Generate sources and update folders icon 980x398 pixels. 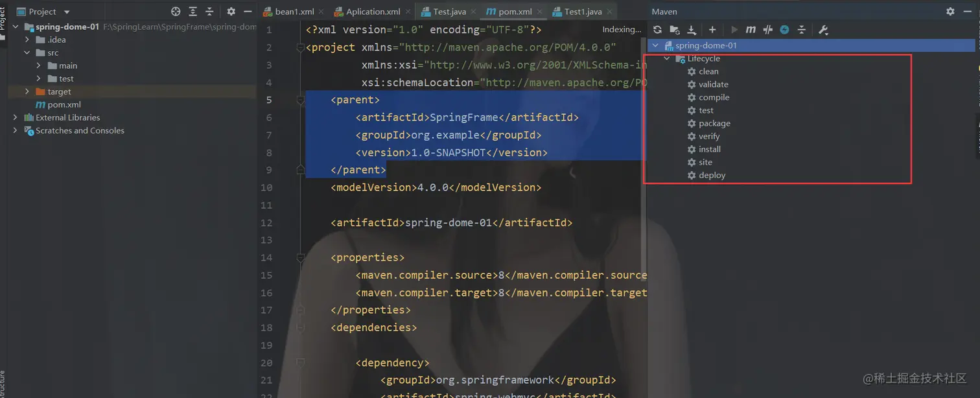click(x=675, y=30)
